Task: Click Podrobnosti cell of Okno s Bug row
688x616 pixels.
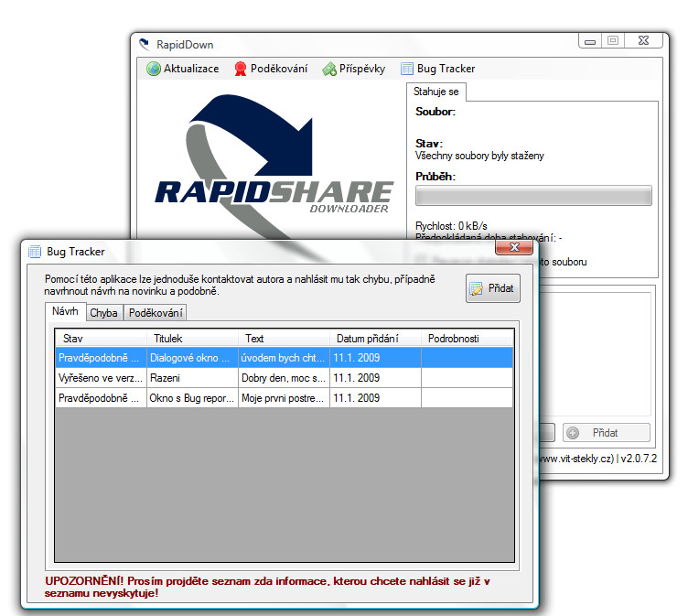Action: point(467,398)
